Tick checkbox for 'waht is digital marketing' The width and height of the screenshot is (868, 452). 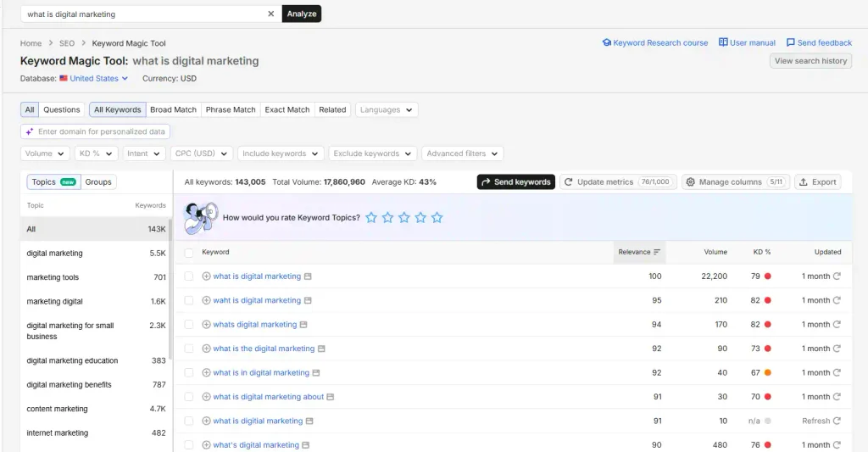pos(189,300)
